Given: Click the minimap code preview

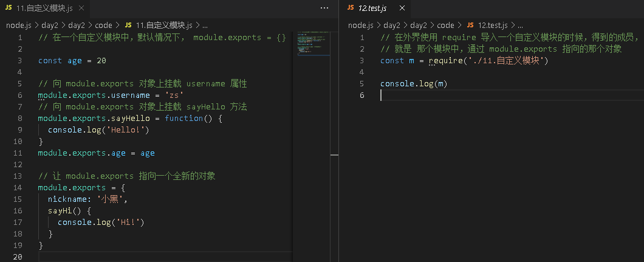Looking at the screenshot, I should [312, 43].
